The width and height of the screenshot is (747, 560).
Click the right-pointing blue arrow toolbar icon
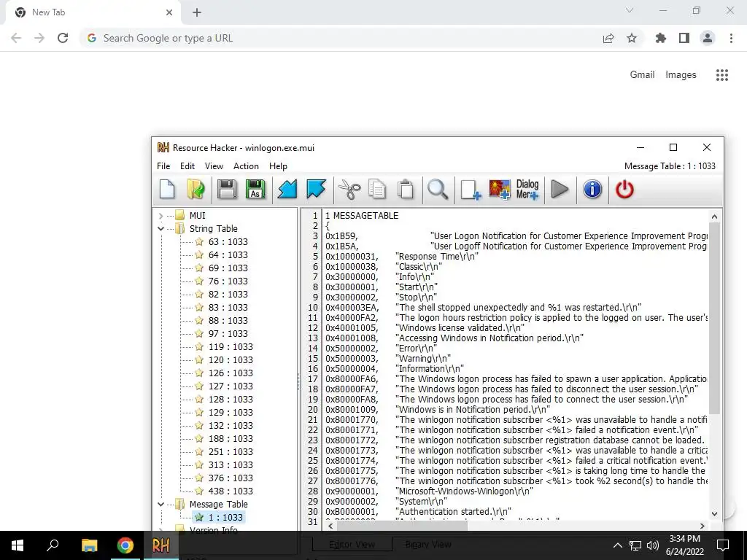point(316,190)
